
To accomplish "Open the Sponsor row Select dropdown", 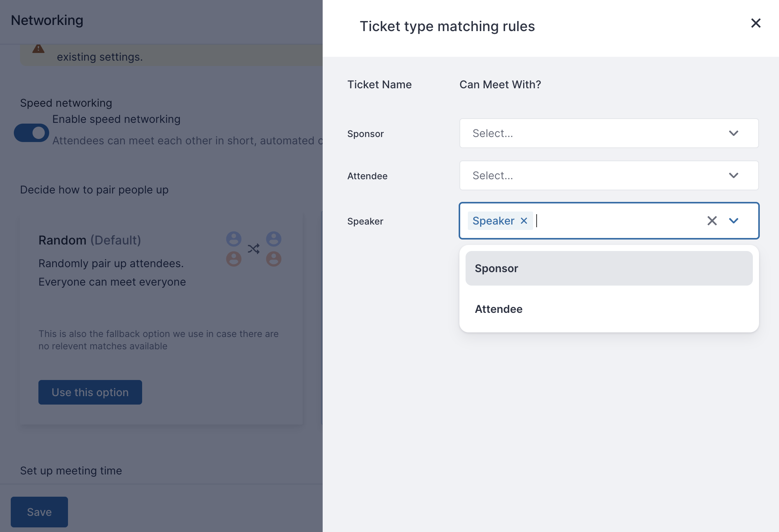I will (x=609, y=133).
